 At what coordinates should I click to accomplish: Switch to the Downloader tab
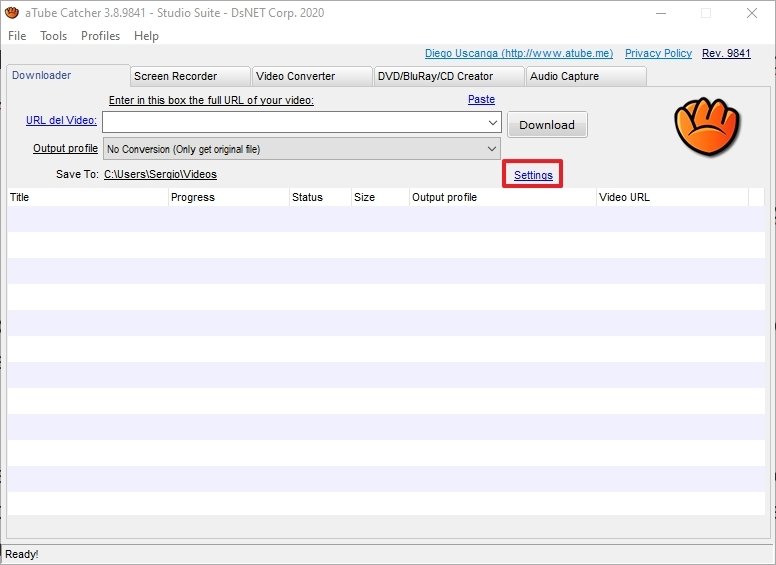[68, 75]
